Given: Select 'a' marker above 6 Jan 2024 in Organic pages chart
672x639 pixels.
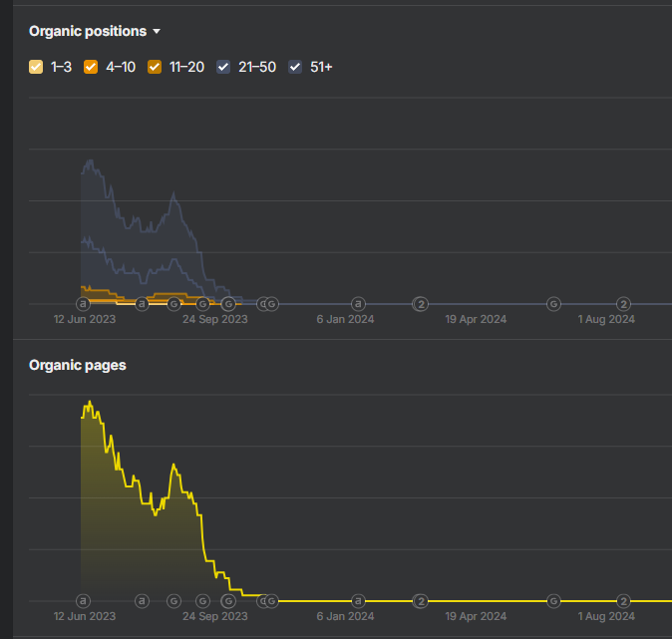Looking at the screenshot, I should click(x=358, y=600).
